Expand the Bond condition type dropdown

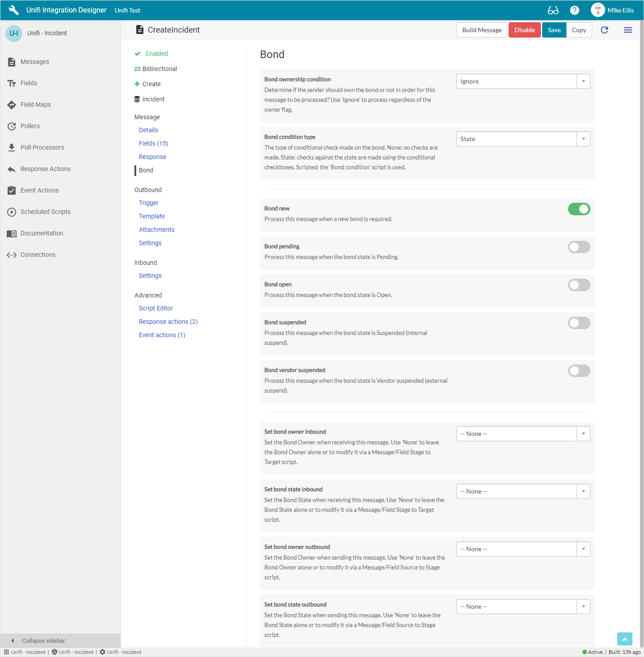pyautogui.click(x=523, y=139)
